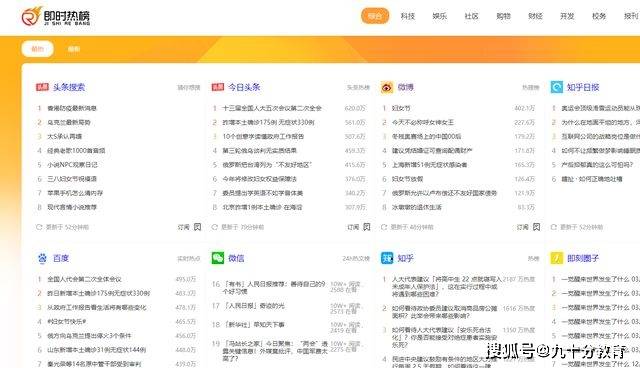Viewport: 640px width, 368px height.
Task: Click the 即刻圈子 yellow icon
Action: coord(557,258)
